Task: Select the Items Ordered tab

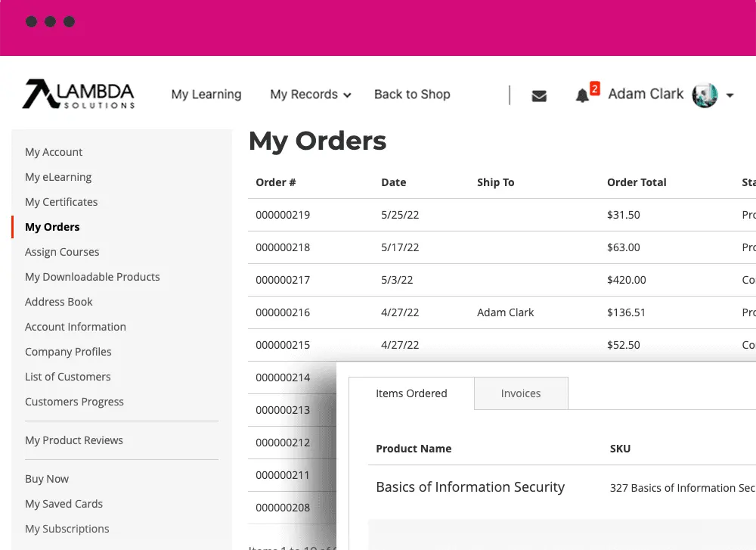Action: (411, 393)
